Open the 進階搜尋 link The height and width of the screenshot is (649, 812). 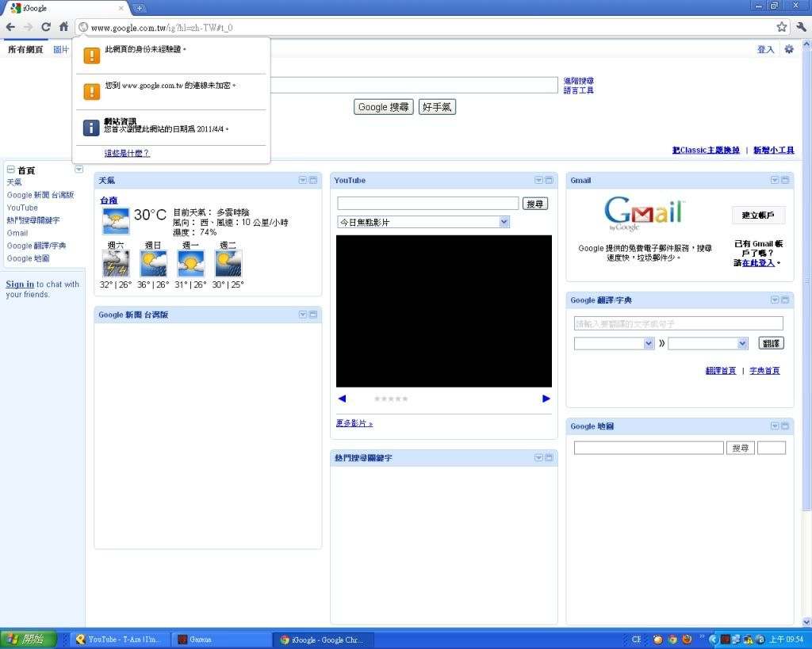coord(578,81)
